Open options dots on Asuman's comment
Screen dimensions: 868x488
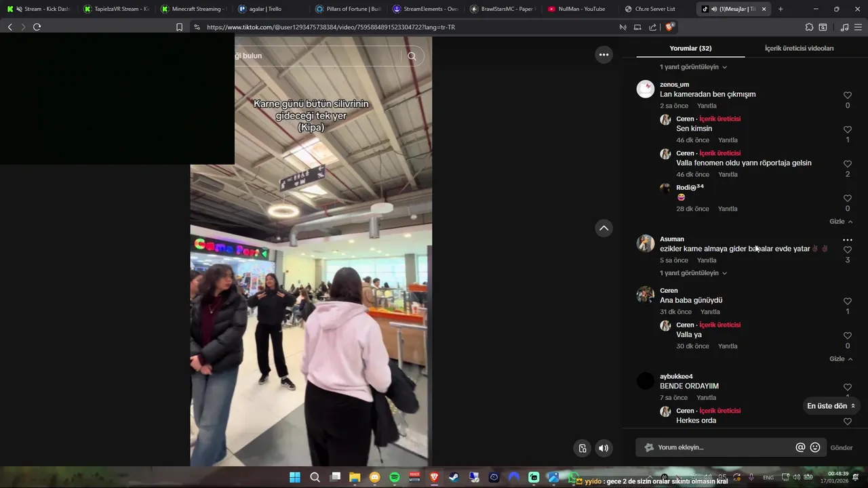pyautogui.click(x=847, y=240)
